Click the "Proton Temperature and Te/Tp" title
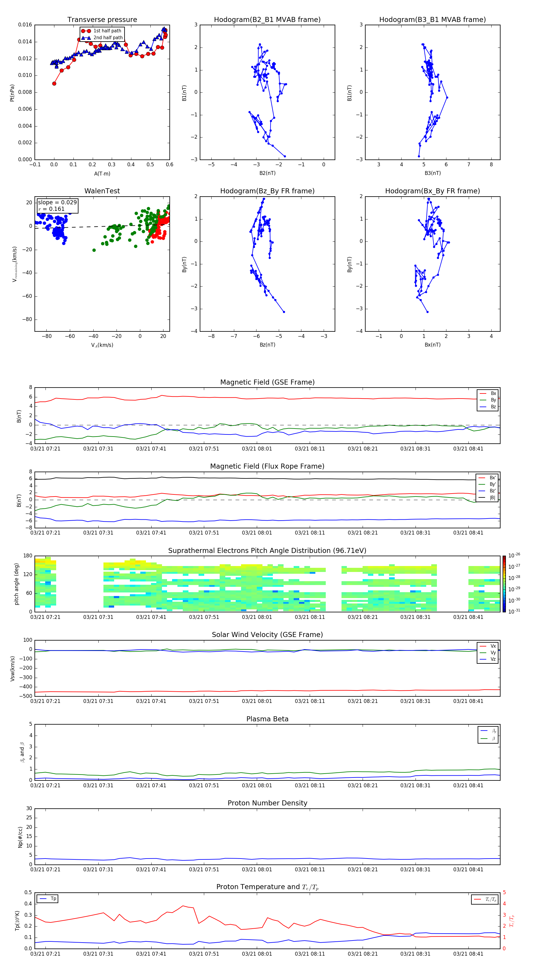The height and width of the screenshot is (980, 535). point(267,887)
